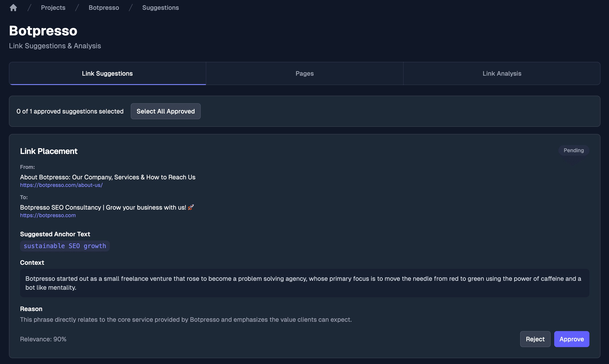Click the 'sustainable SEO growth' anchor text
The image size is (609, 364).
click(65, 246)
